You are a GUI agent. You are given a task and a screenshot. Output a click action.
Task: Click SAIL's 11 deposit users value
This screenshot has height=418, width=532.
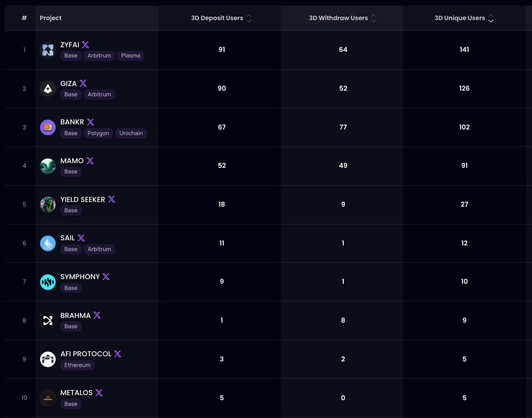(x=221, y=243)
